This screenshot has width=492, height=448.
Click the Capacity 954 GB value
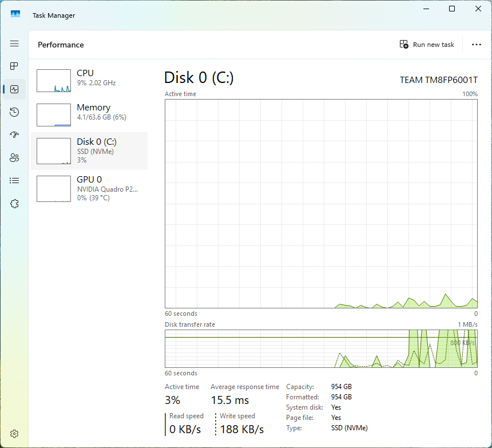342,387
